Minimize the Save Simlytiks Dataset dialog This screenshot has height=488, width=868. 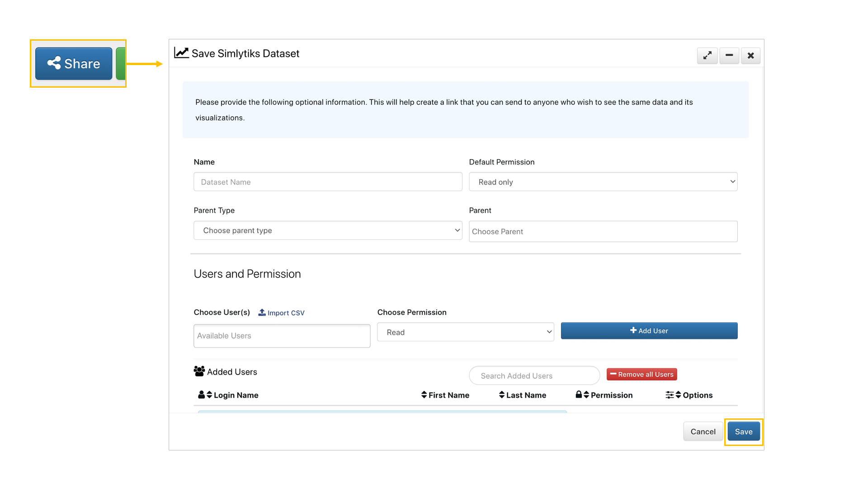point(729,56)
